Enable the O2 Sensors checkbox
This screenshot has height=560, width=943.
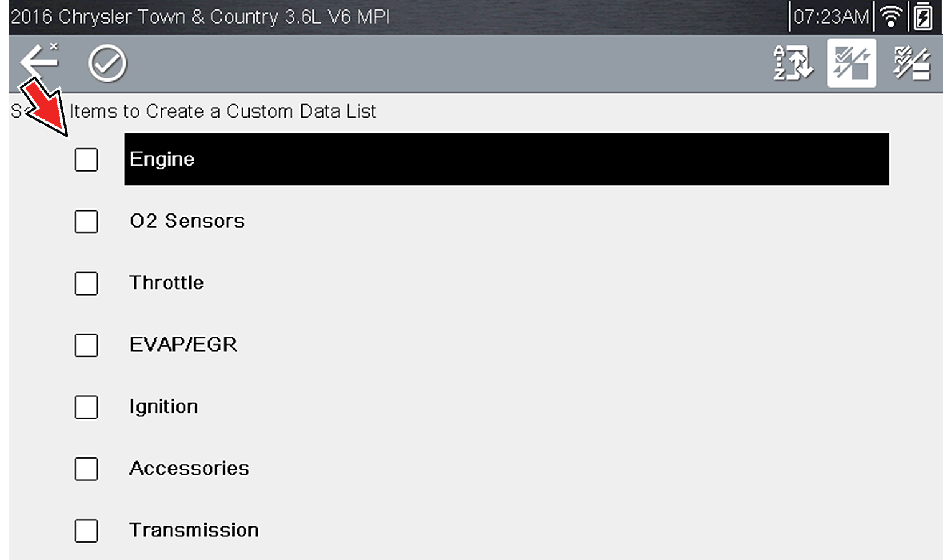[86, 221]
